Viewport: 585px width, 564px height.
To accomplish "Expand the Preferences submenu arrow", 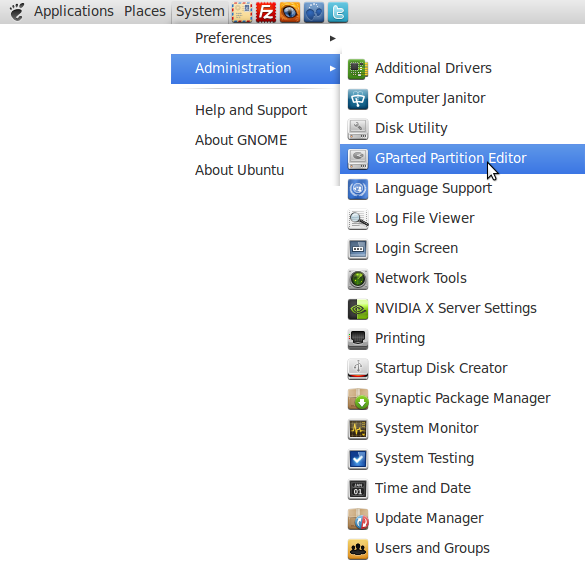I will 332,38.
